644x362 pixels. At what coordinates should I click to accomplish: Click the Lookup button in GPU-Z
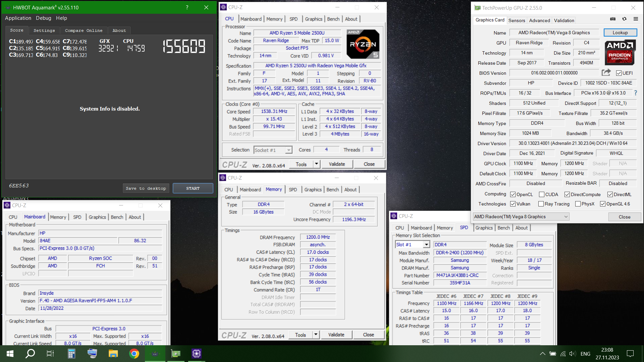click(620, 33)
